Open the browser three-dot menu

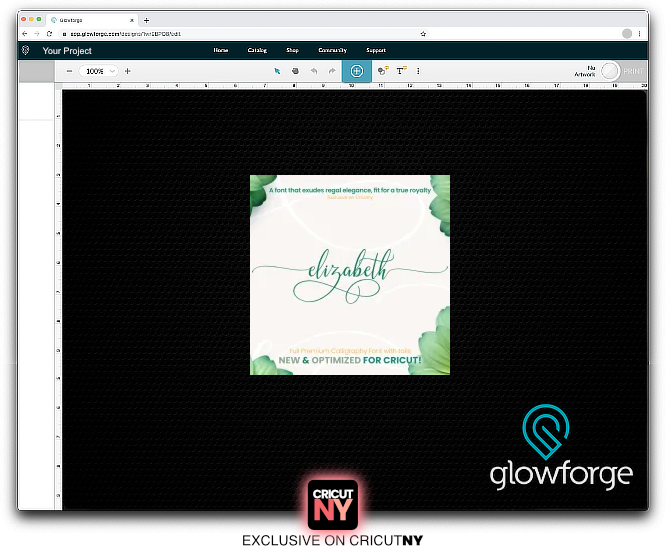[x=639, y=34]
